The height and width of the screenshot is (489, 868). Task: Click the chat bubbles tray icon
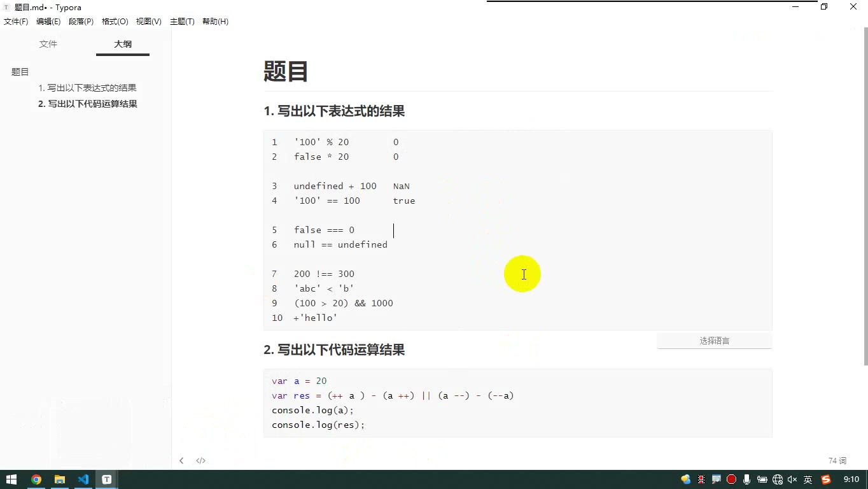click(685, 479)
